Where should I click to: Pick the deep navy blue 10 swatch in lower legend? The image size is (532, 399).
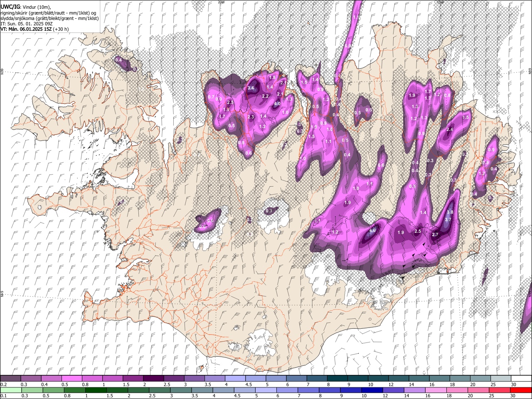pos(372,390)
